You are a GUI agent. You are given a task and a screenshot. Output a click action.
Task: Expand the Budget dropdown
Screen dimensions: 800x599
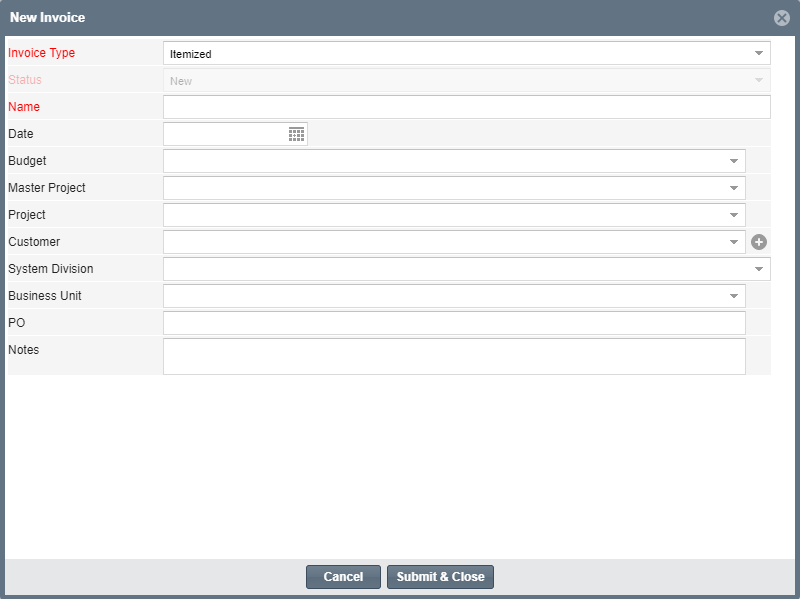pyautogui.click(x=735, y=160)
